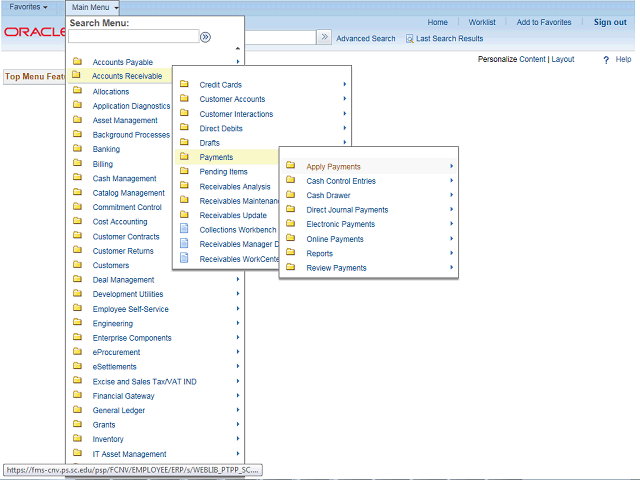Click the Search Menu text field
Screen dimensions: 640x480
click(133, 37)
